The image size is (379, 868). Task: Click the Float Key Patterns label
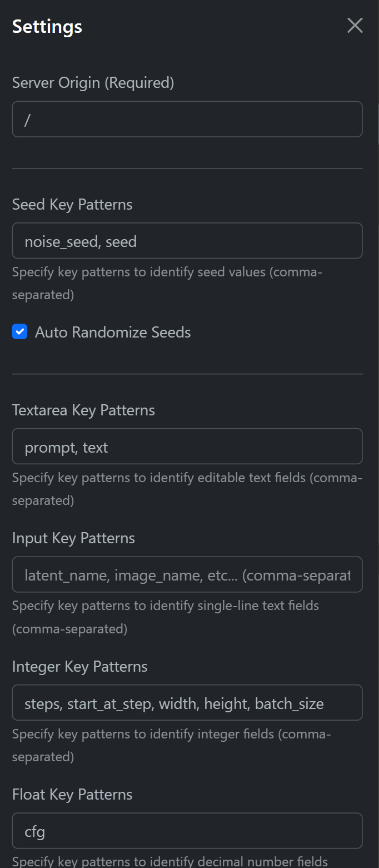[x=72, y=794]
